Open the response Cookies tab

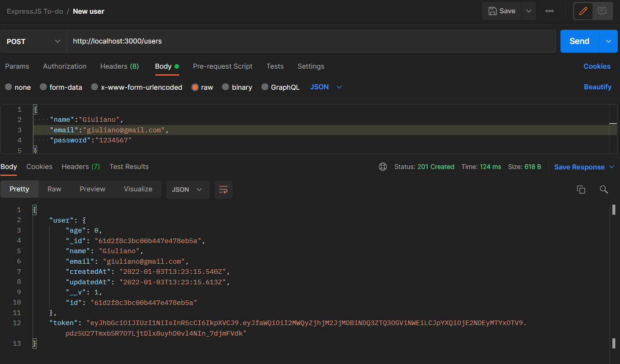pos(39,167)
